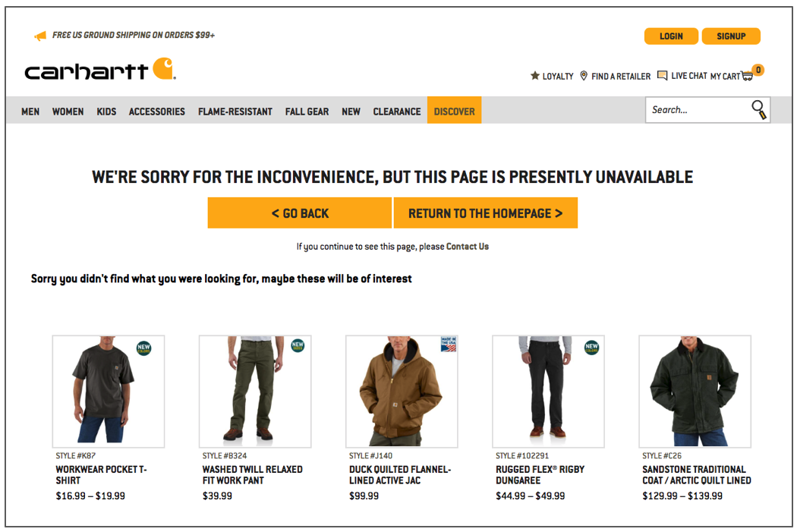Click the Workwear Pocket T-Shirt product image
The width and height of the screenshot is (797, 532).
click(x=108, y=390)
